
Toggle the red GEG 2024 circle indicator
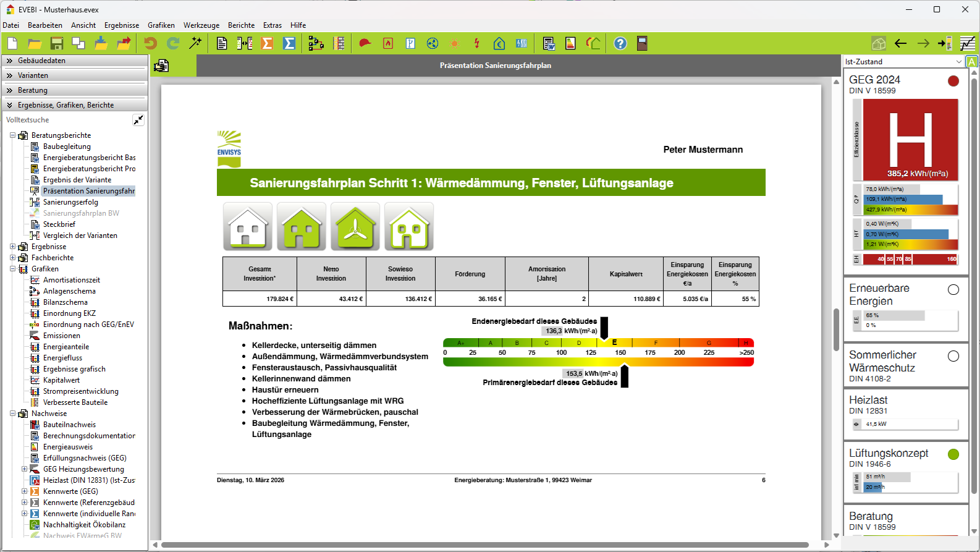(953, 81)
